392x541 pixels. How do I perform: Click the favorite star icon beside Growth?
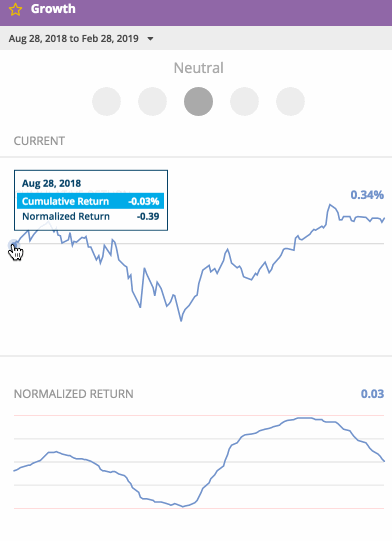pyautogui.click(x=15, y=10)
